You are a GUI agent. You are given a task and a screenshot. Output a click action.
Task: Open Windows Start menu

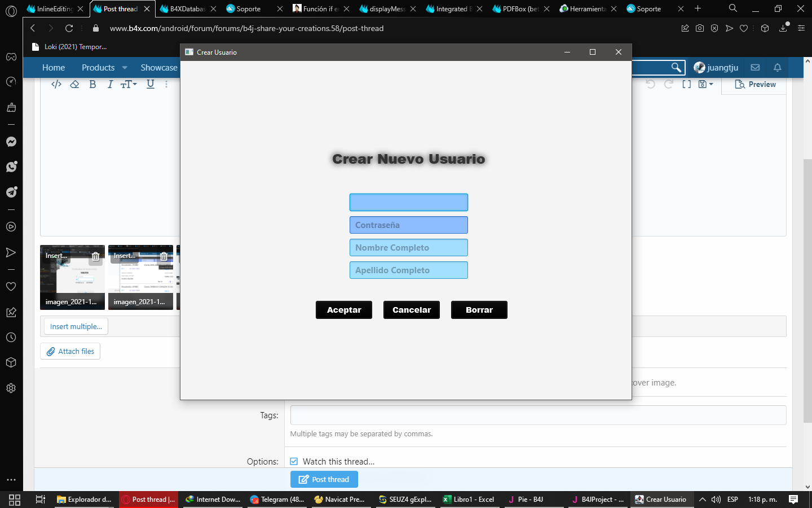(x=15, y=500)
